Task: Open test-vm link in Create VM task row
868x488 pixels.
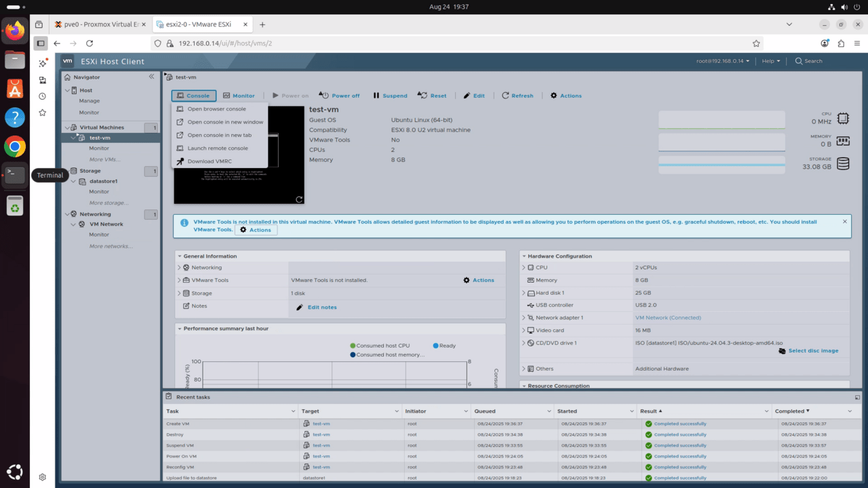Action: pos(321,424)
